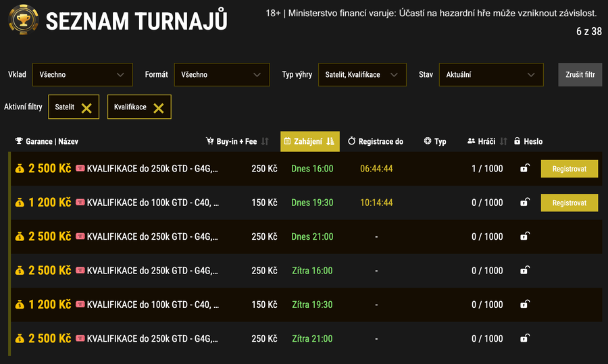Image resolution: width=608 pixels, height=364 pixels.
Task: Open the Stav Aktuální dropdown
Action: pos(491,74)
